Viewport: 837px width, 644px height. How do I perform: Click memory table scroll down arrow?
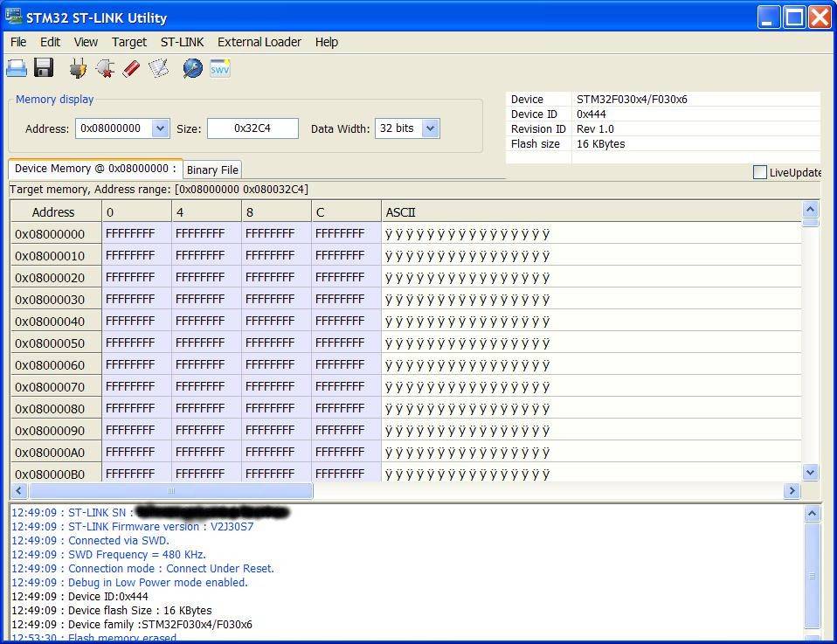pos(810,472)
